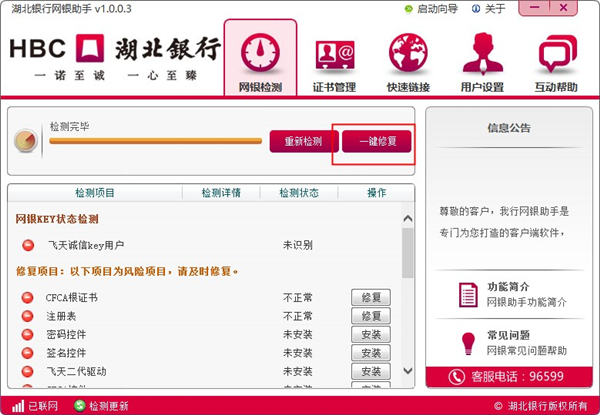Click the 湖北银行版权所有 footer text
The image size is (600, 415).
tap(541, 406)
